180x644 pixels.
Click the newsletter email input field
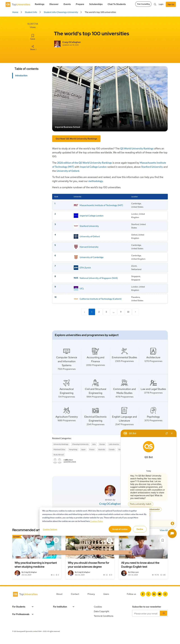(x=146, y=614)
